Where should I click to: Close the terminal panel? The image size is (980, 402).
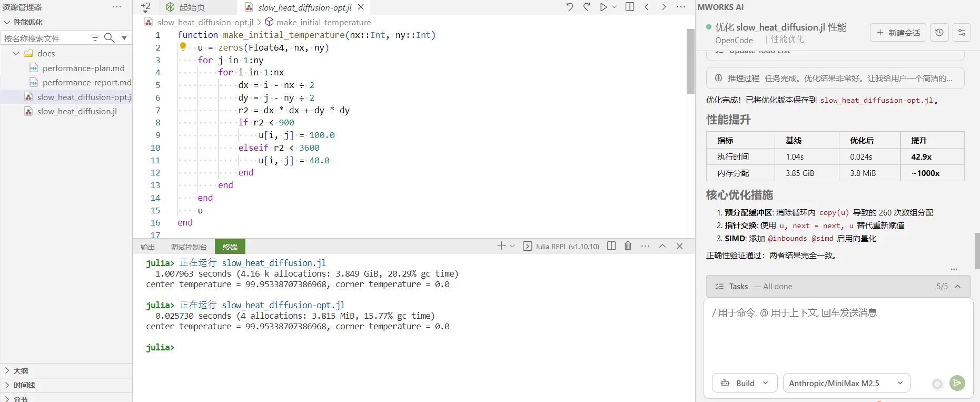click(x=679, y=246)
